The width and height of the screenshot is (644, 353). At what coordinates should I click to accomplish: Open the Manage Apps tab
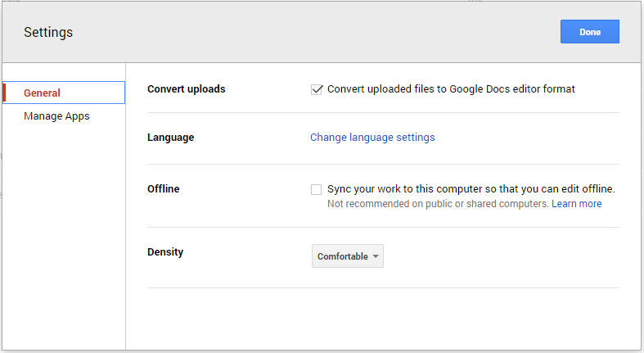click(x=56, y=116)
